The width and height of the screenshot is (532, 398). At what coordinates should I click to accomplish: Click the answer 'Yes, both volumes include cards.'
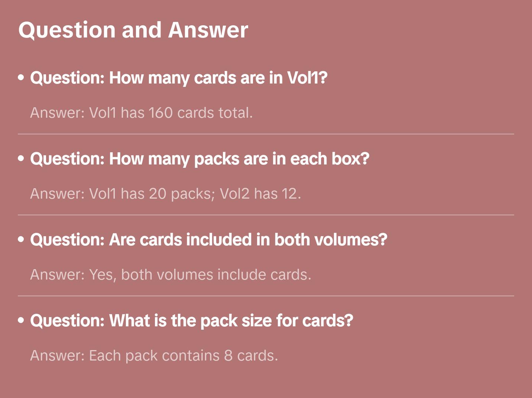[171, 275]
